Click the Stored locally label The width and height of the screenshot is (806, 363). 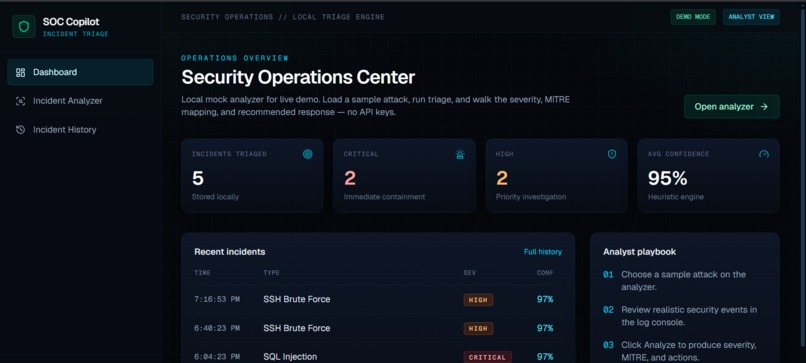[x=215, y=197]
